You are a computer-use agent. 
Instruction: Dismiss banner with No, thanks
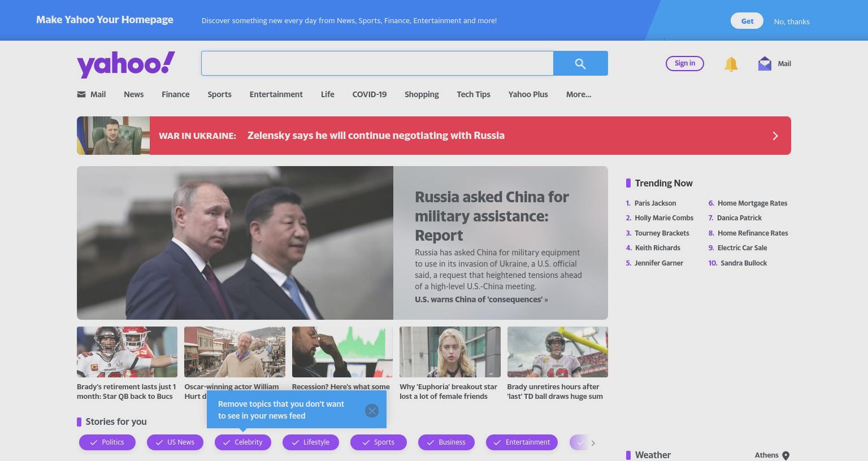coord(791,21)
